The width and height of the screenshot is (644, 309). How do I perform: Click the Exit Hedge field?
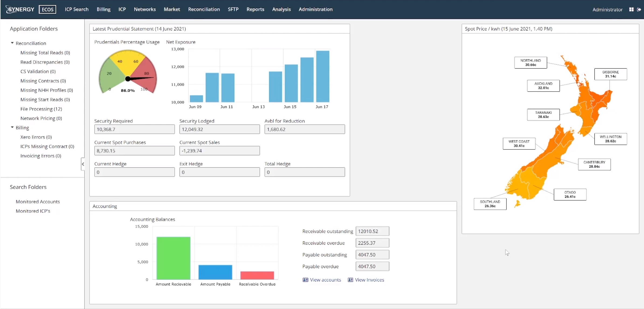pos(220,172)
